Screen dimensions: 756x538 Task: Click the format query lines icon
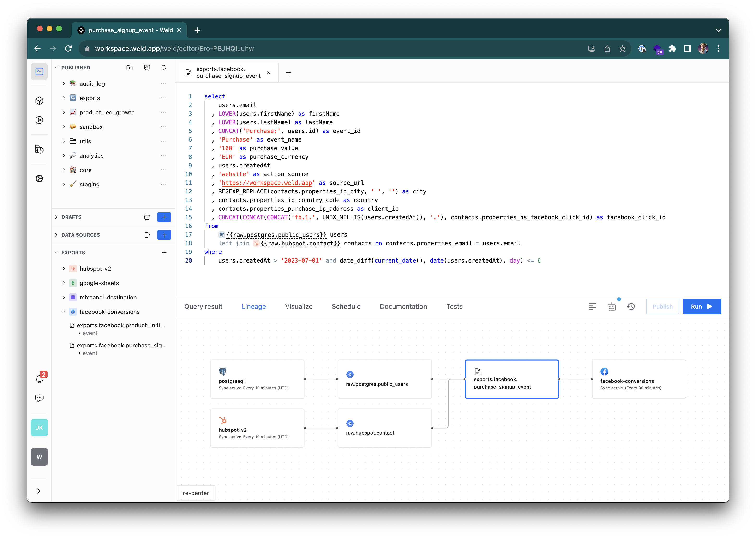click(x=592, y=306)
